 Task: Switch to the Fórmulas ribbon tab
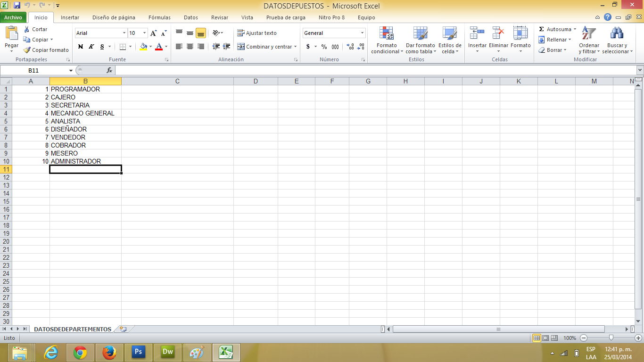click(x=159, y=17)
